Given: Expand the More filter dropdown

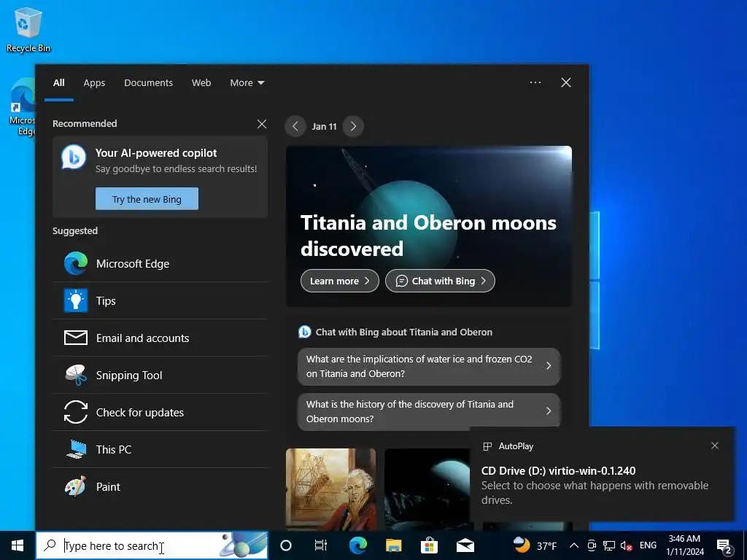Looking at the screenshot, I should point(247,83).
